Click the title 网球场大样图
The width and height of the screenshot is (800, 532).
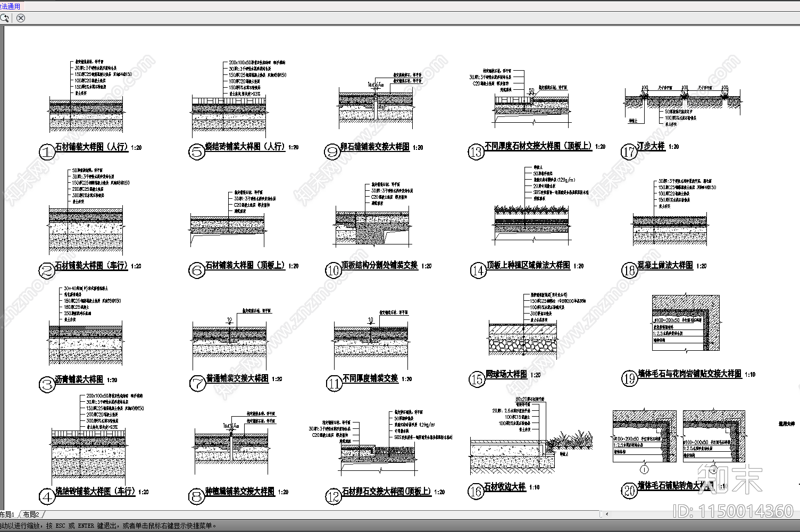[x=506, y=375]
